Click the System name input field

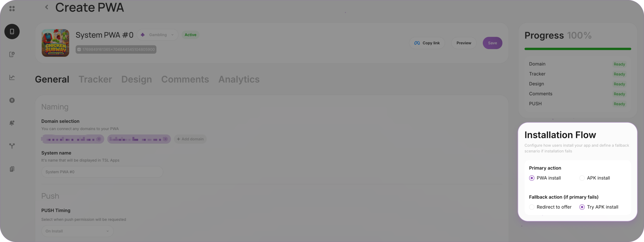point(102,172)
